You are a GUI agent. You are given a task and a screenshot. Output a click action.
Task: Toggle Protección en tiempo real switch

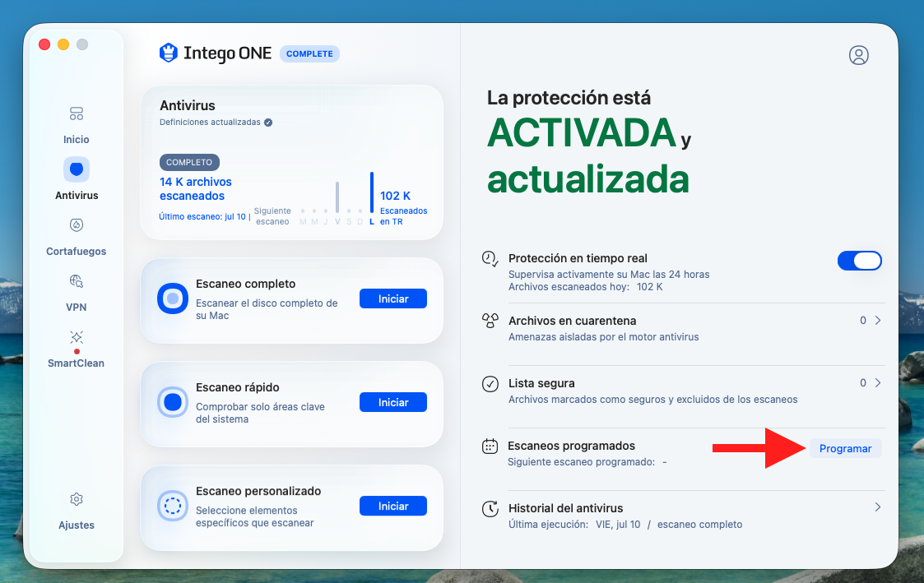pyautogui.click(x=859, y=261)
